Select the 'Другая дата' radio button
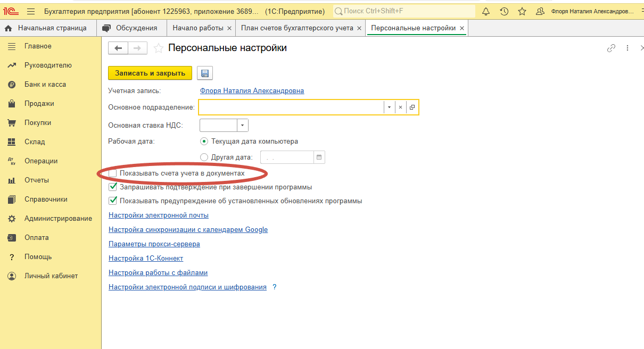 204,157
